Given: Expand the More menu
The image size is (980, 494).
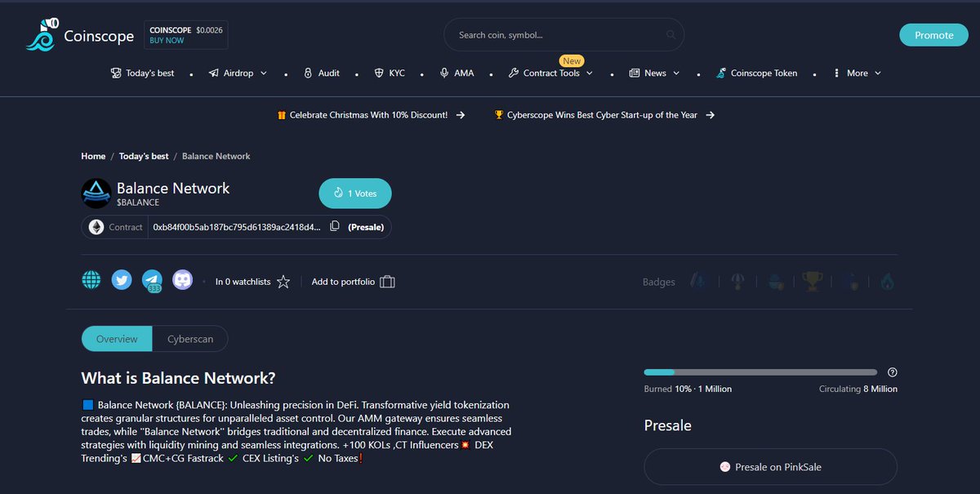Looking at the screenshot, I should 857,73.
